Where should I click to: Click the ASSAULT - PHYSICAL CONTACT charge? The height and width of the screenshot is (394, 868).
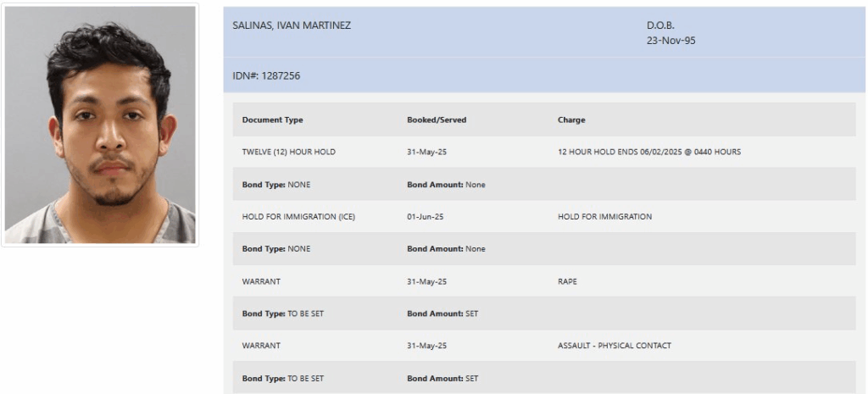614,346
